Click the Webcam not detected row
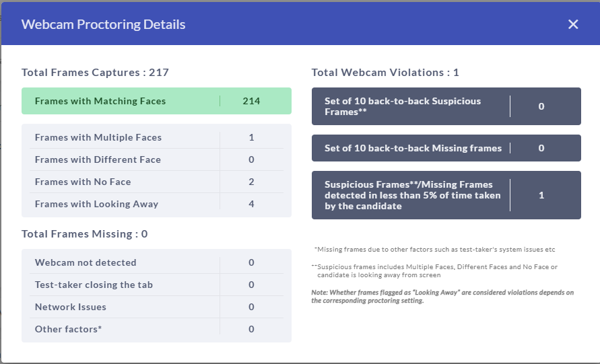This screenshot has height=364, width=600. (x=156, y=262)
